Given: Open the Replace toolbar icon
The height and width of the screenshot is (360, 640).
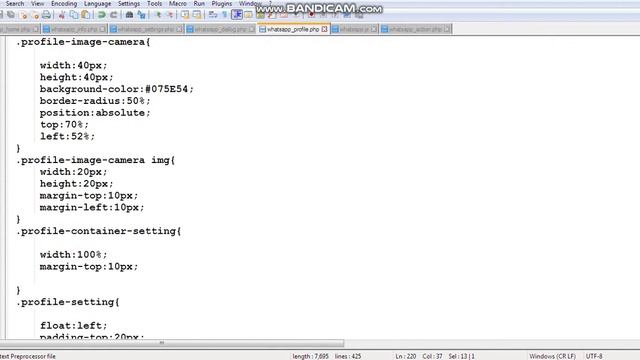Looking at the screenshot, I should [x=141, y=15].
